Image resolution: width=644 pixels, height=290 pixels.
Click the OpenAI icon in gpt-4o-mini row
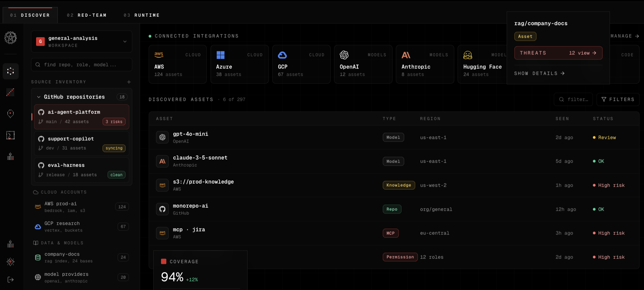point(162,137)
